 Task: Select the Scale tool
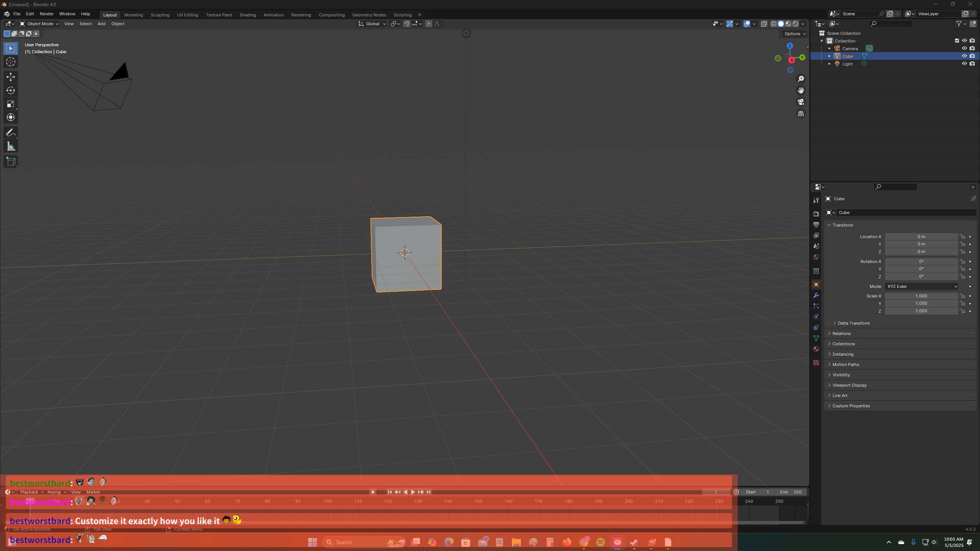pyautogui.click(x=10, y=104)
